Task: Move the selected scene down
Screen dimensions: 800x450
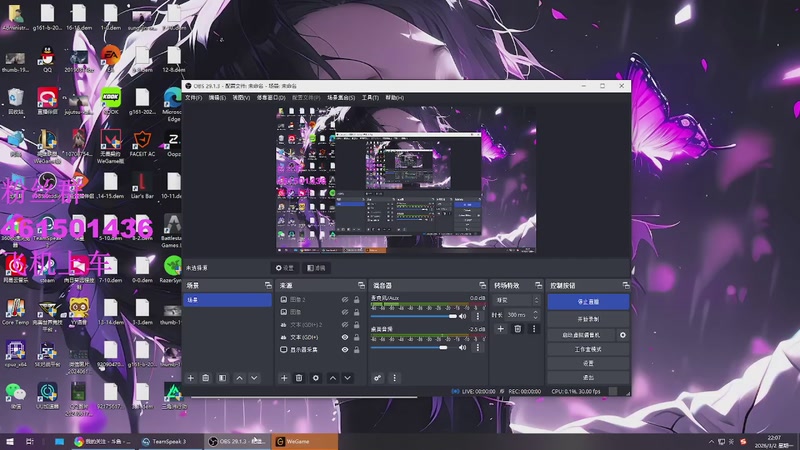Action: pyautogui.click(x=254, y=378)
